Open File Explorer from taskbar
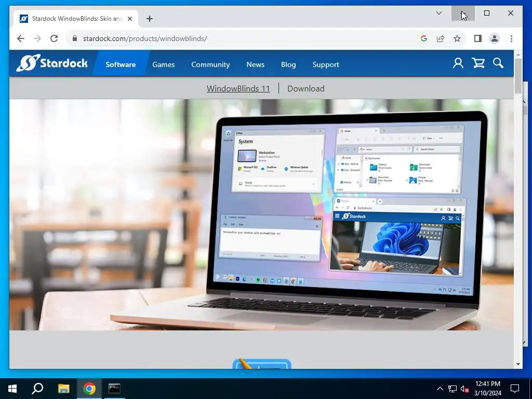Screen dimensions: 532x399 pyautogui.click(x=63, y=389)
